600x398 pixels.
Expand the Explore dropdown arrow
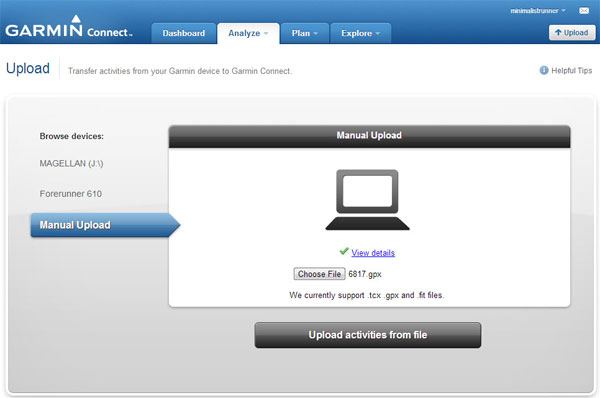click(x=378, y=34)
